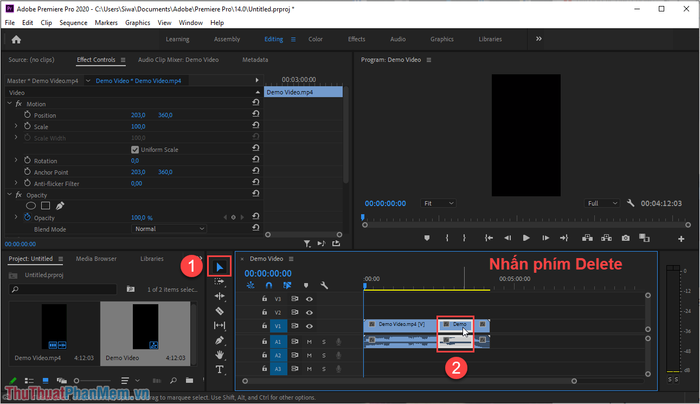Switch to the Color workspace tab
The width and height of the screenshot is (700, 404).
coord(315,39)
